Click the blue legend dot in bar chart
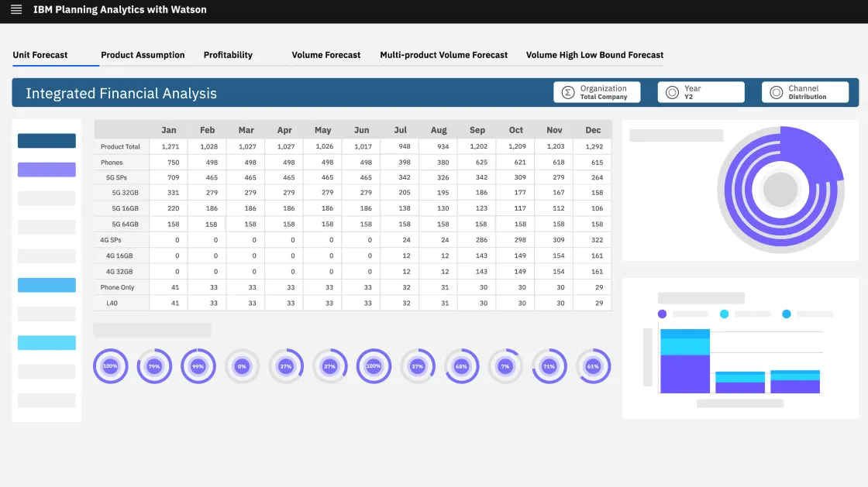 [786, 314]
